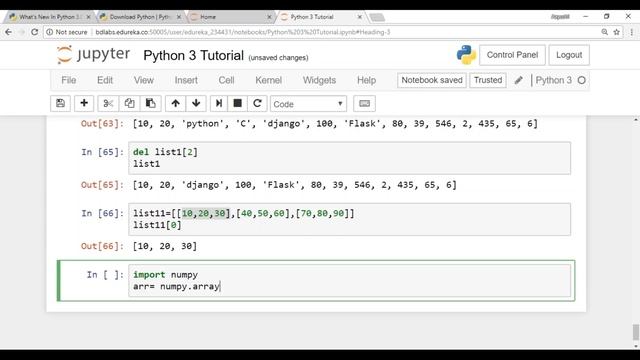Click the pencil edit mode icon

point(518,80)
